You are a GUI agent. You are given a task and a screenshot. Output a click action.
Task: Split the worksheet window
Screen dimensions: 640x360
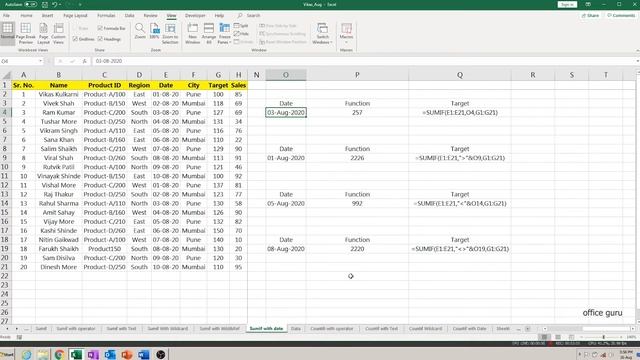coord(241,25)
